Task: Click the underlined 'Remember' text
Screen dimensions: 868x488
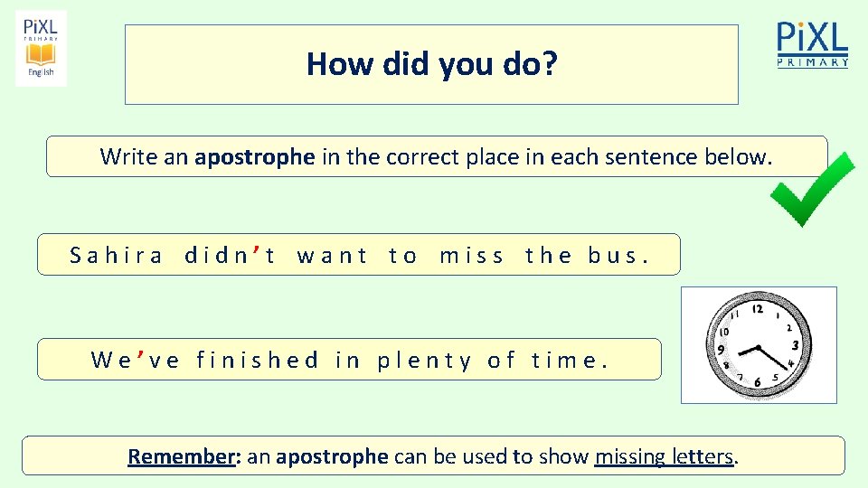Action: [x=182, y=456]
